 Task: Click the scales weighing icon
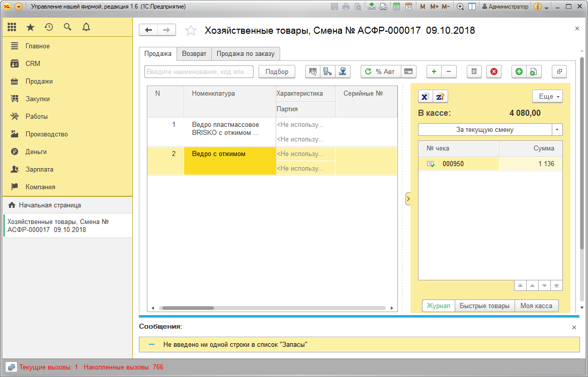(343, 71)
